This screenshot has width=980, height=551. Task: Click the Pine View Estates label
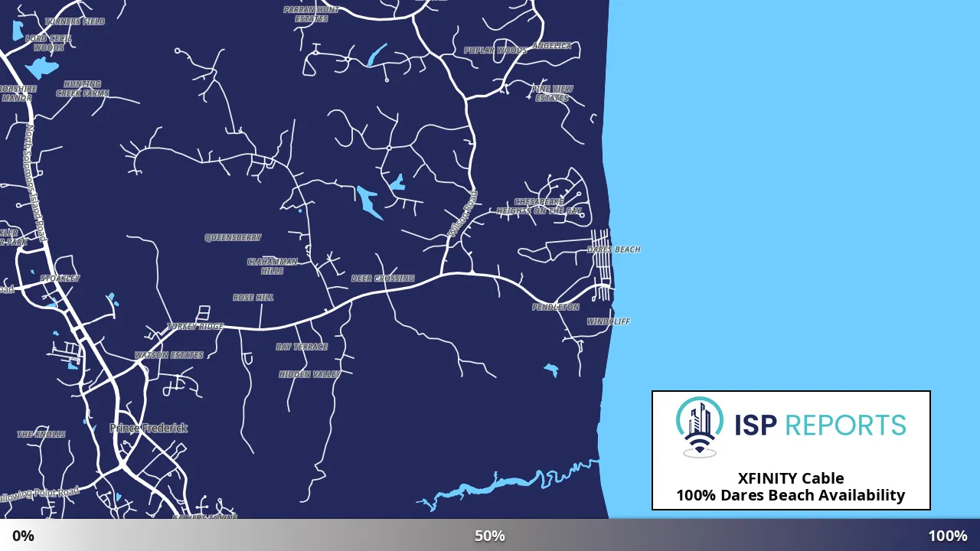click(552, 93)
